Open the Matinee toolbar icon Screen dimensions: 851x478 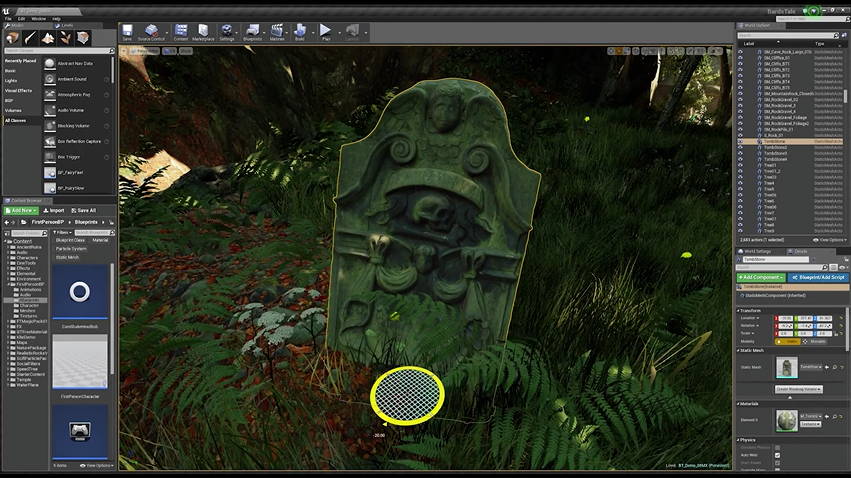point(277,30)
